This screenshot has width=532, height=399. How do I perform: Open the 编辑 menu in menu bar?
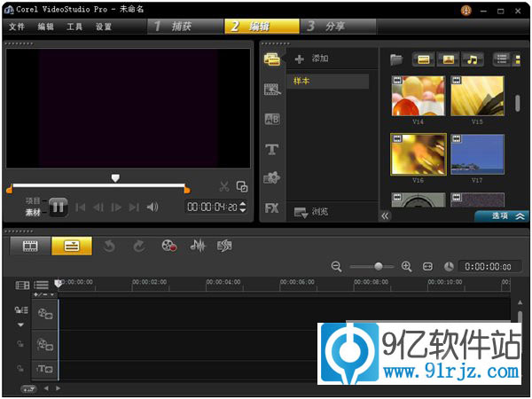point(45,27)
